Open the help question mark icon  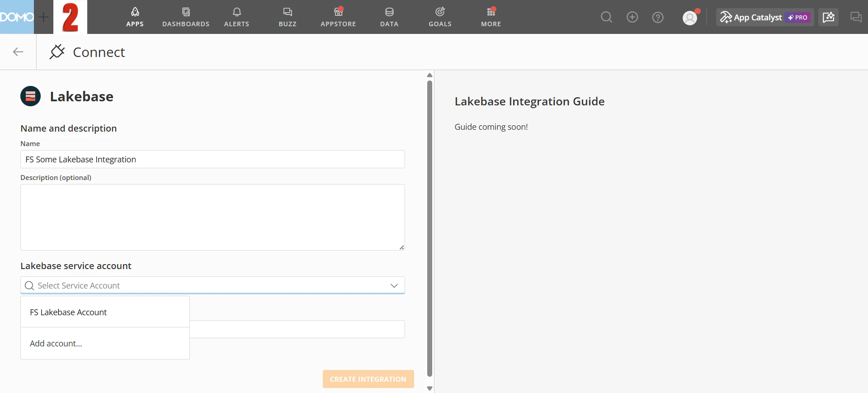[x=658, y=17]
